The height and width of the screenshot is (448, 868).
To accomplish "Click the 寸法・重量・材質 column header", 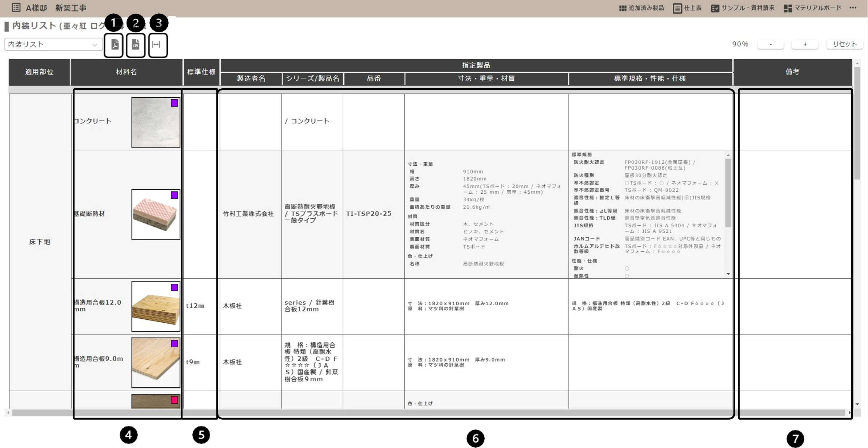I will pos(487,78).
